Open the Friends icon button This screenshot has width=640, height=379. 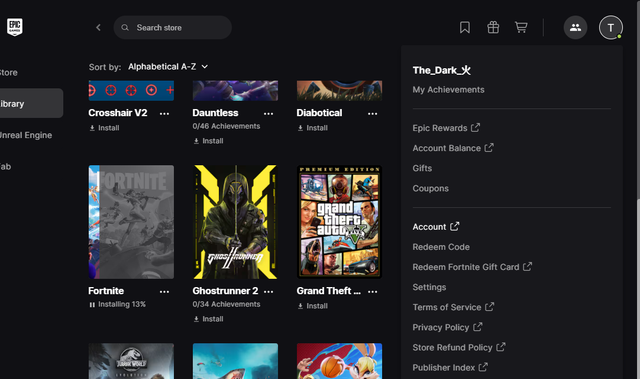[x=575, y=27]
